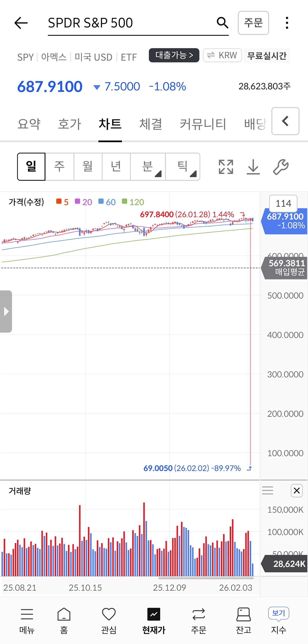
Task: Open the 틱 tick interval dropdown
Action: 183,167
